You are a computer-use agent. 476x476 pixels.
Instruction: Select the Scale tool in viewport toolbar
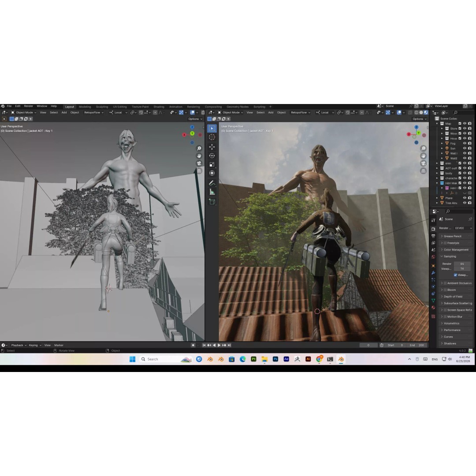click(212, 164)
